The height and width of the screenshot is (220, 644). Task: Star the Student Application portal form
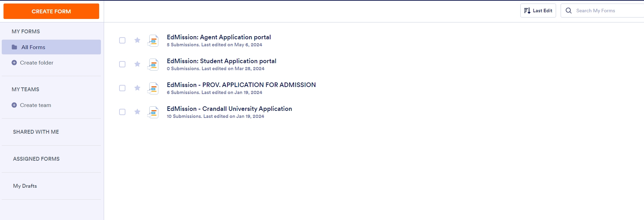click(137, 64)
